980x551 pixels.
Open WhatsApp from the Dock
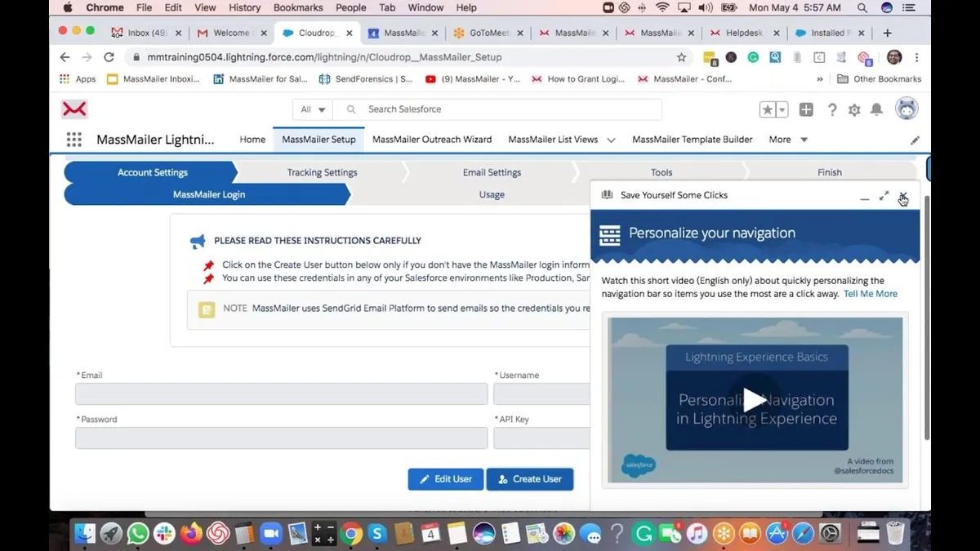point(138,534)
